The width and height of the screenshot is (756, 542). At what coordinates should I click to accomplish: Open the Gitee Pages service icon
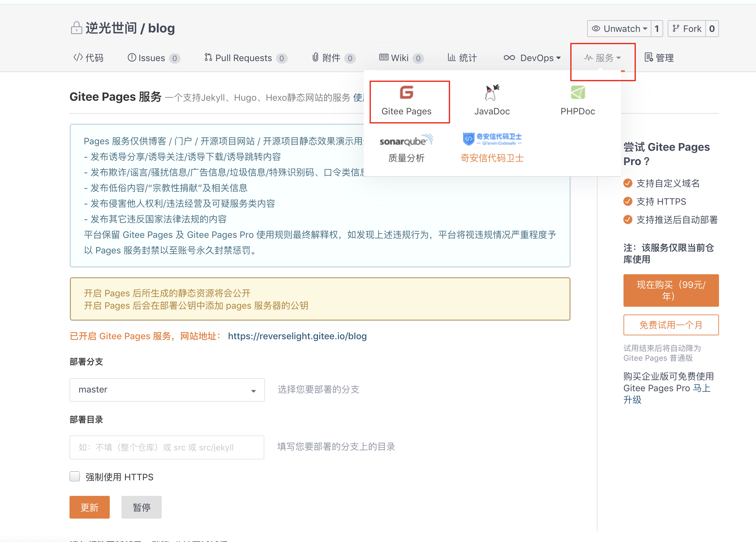406,92
